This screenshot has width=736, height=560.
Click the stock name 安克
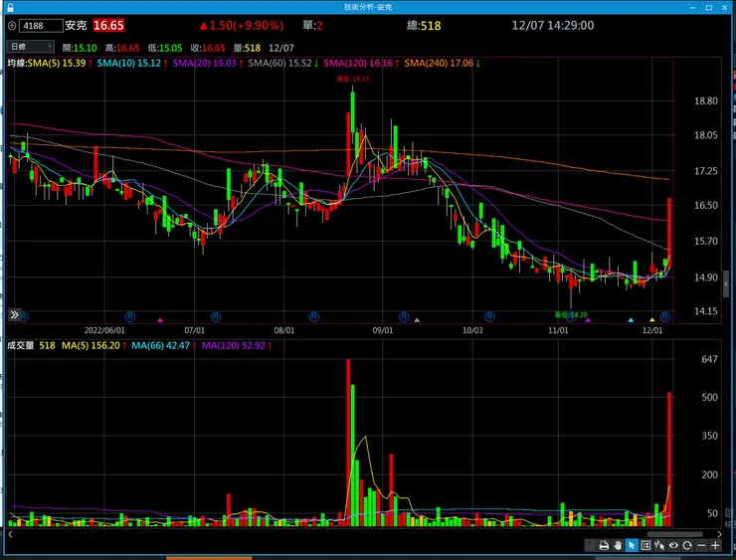[76, 25]
